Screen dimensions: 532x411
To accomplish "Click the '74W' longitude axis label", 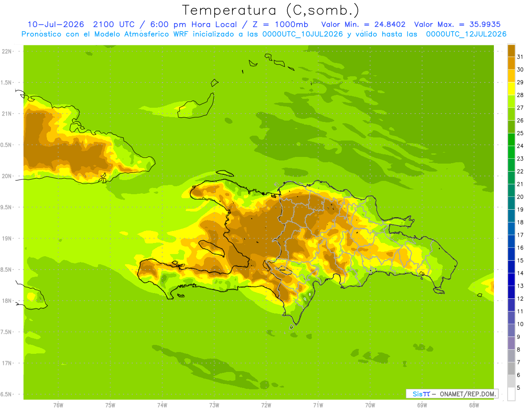I will tap(162, 405).
